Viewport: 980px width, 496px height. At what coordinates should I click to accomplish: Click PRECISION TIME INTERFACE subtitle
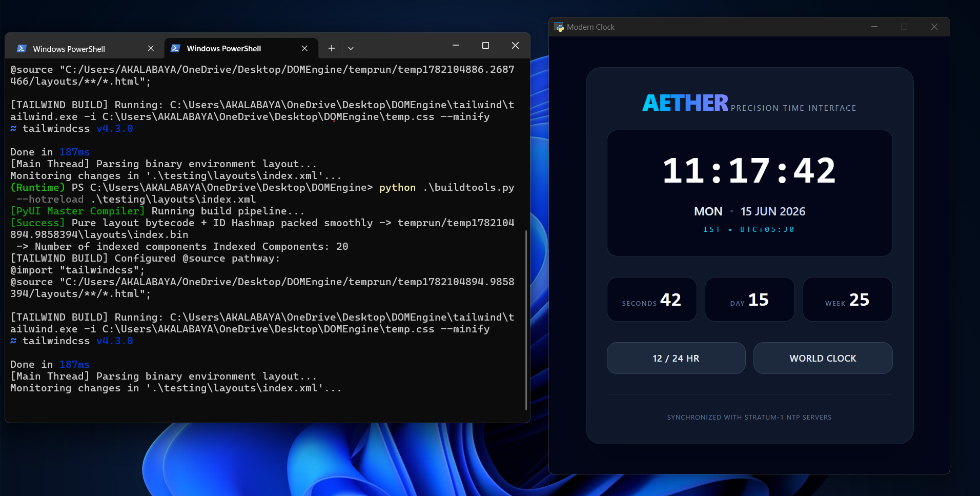tap(793, 108)
